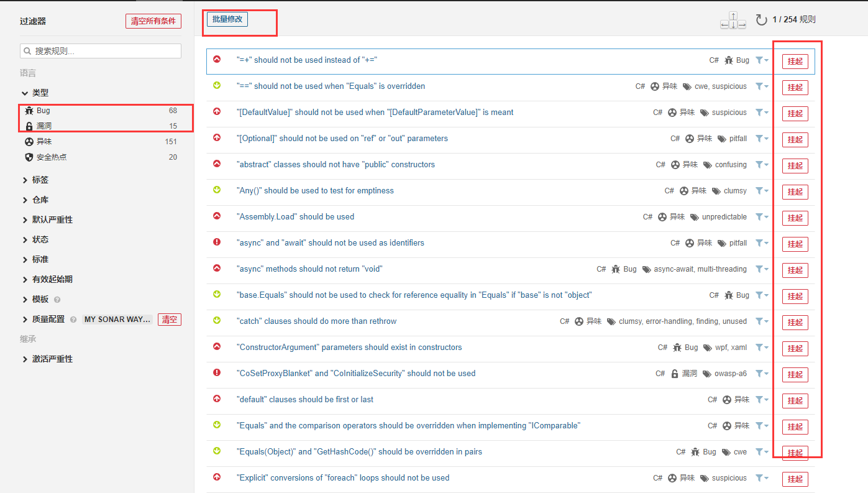Viewport: 868px width, 493px height.
Task: Click the help icon next to 模板
Action: 57,300
